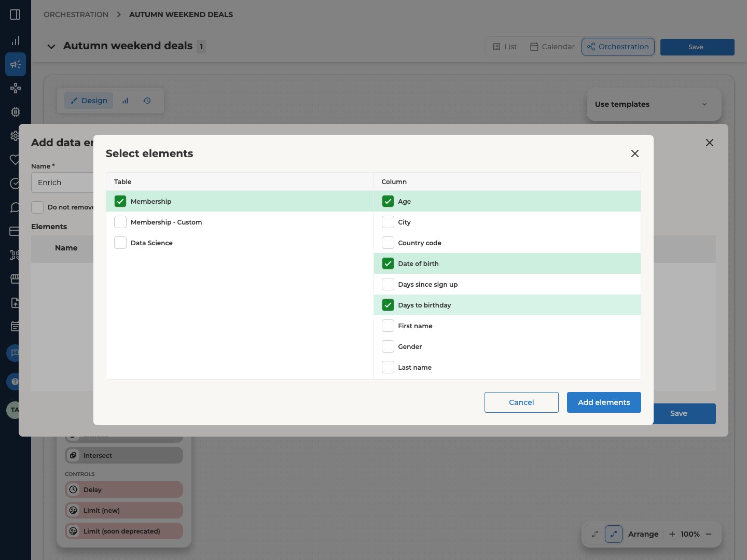747x560 pixels.
Task: Check the Country code column checkbox
Action: tap(388, 243)
